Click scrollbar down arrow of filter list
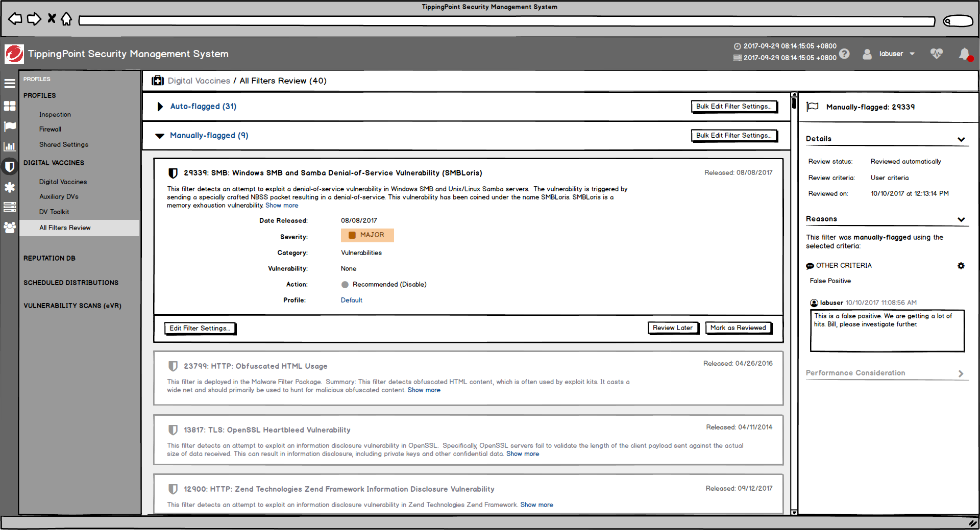 click(794, 512)
